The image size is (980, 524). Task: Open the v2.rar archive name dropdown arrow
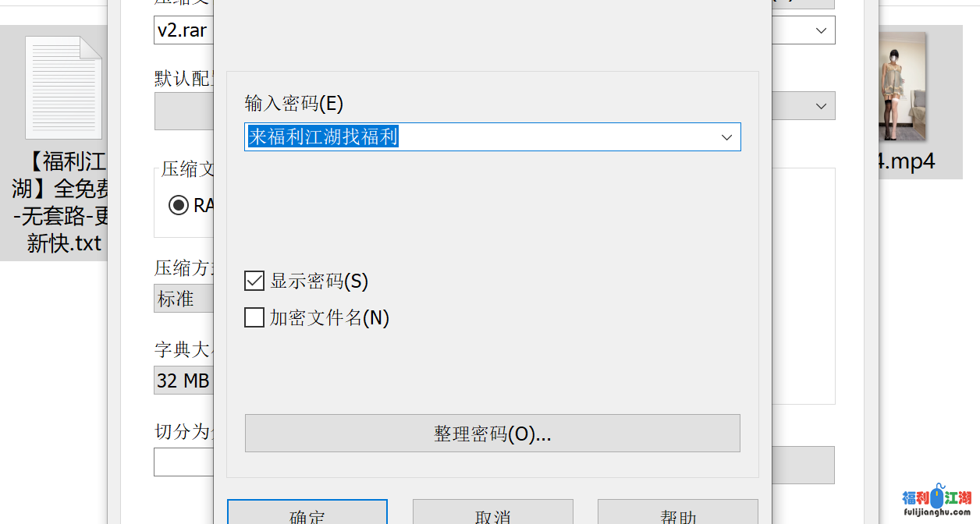click(x=821, y=30)
